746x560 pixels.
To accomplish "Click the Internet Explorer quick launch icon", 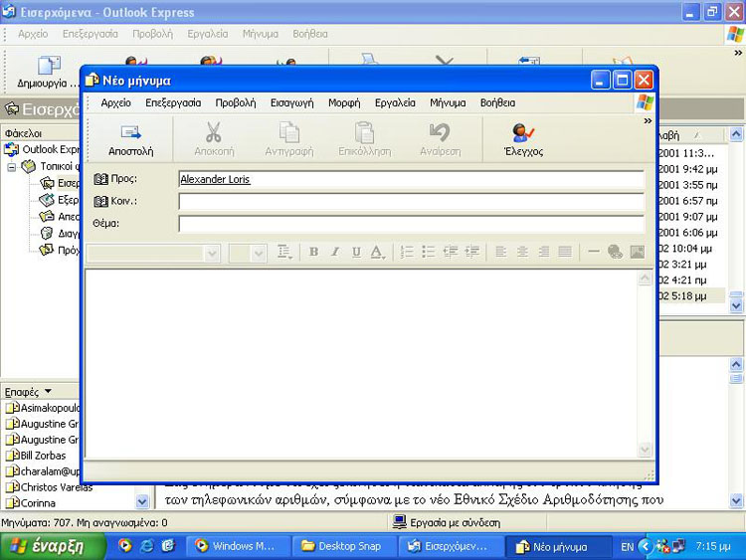I will (147, 546).
